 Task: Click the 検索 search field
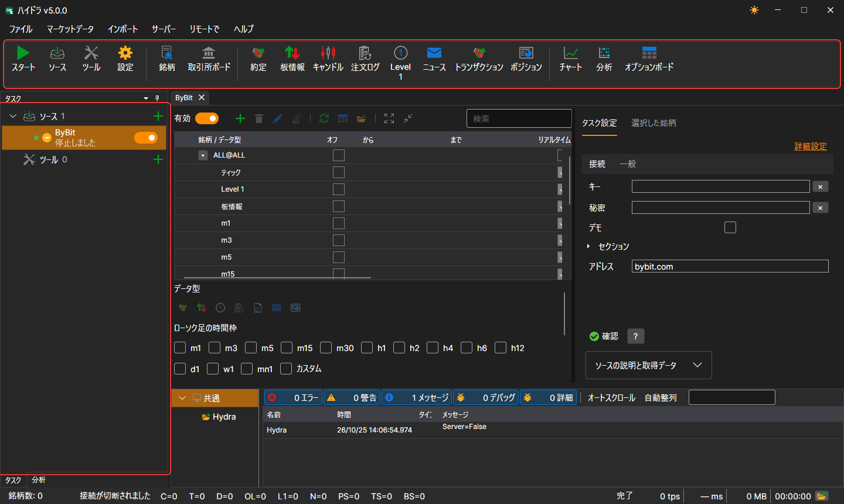point(519,118)
